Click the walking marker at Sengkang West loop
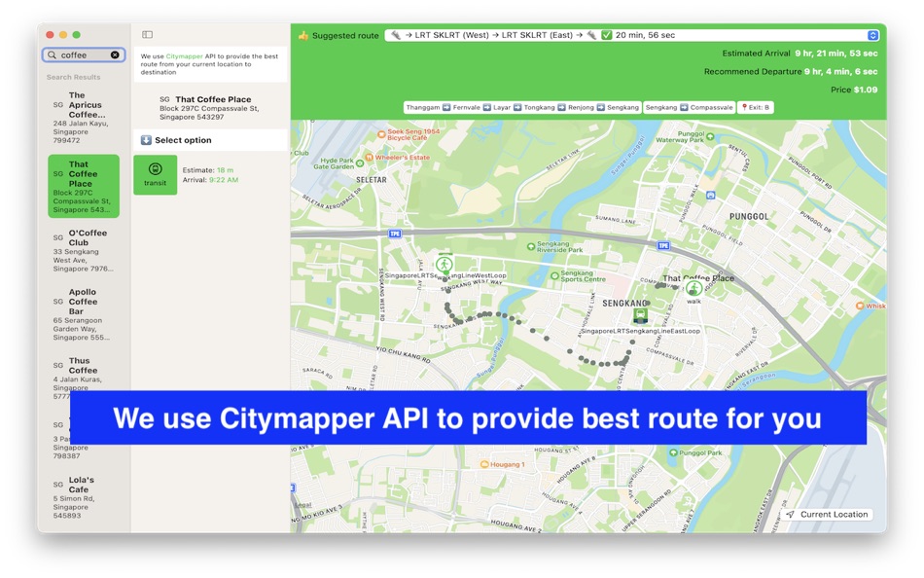 (x=444, y=265)
